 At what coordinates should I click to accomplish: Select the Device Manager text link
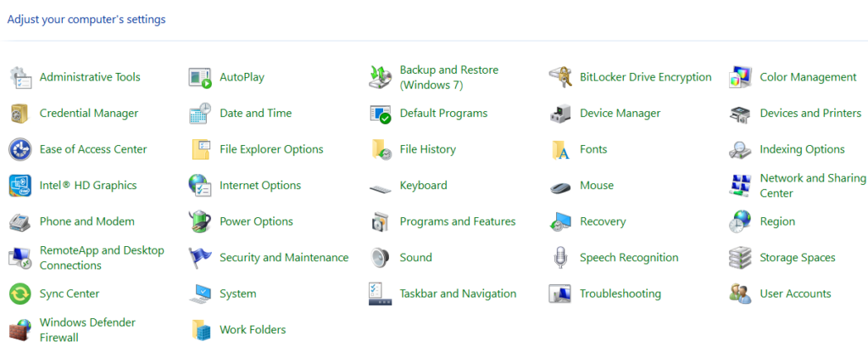tap(620, 113)
